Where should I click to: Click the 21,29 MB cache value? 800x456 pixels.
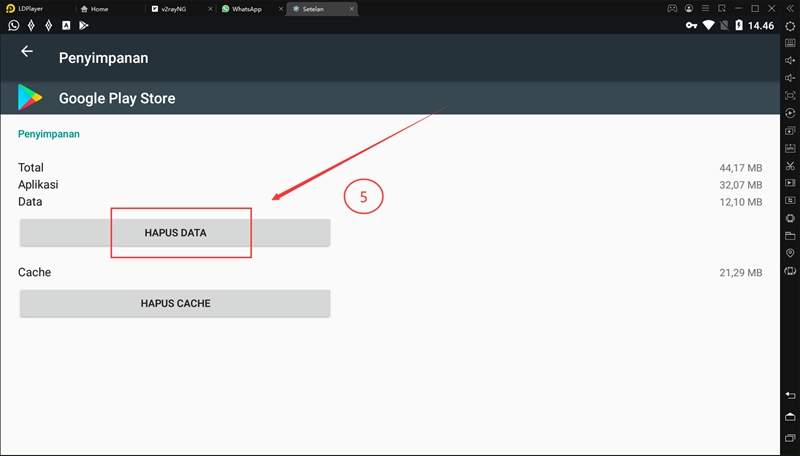pyautogui.click(x=740, y=273)
